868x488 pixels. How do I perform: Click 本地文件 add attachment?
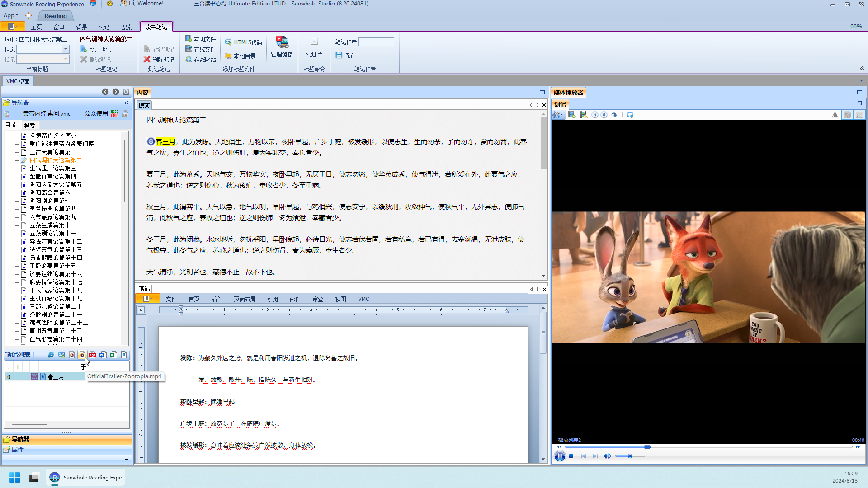(201, 39)
